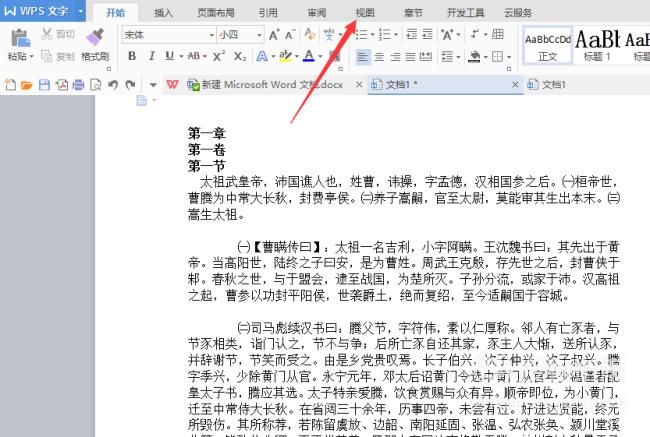650x437 pixels.
Task: Align text left
Action: [363, 56]
